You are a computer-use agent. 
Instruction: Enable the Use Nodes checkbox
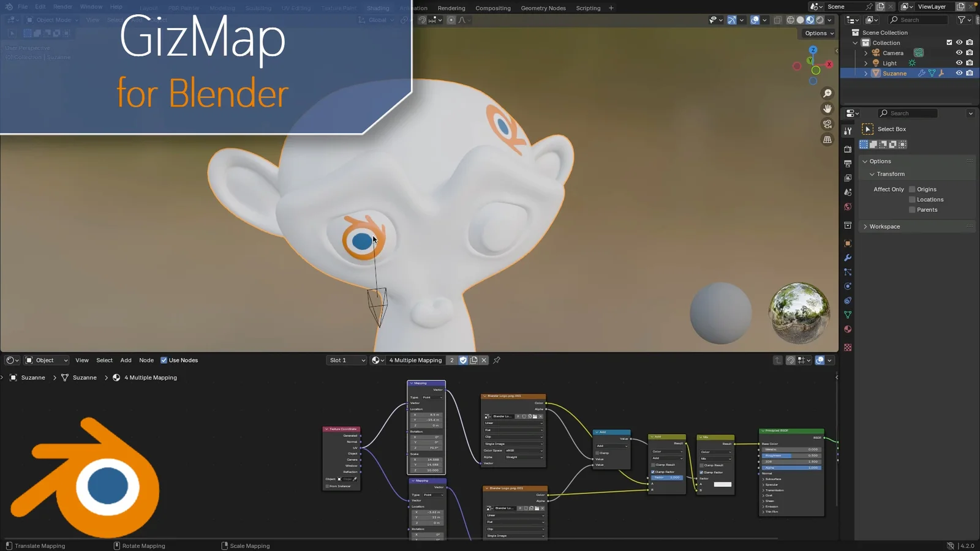[x=164, y=360]
